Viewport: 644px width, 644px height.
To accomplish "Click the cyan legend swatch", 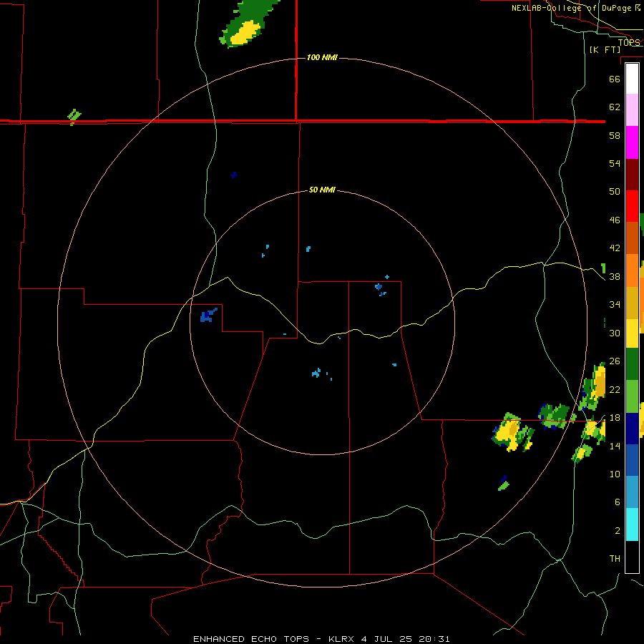I will coord(632,525).
